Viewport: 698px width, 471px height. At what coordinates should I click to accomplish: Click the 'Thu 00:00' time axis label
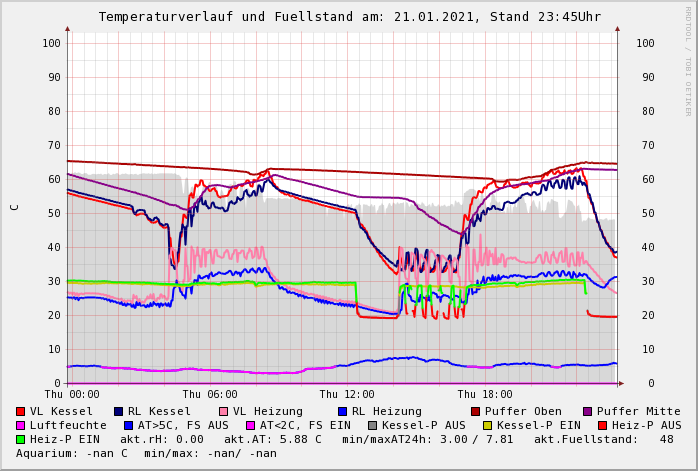coord(72,395)
